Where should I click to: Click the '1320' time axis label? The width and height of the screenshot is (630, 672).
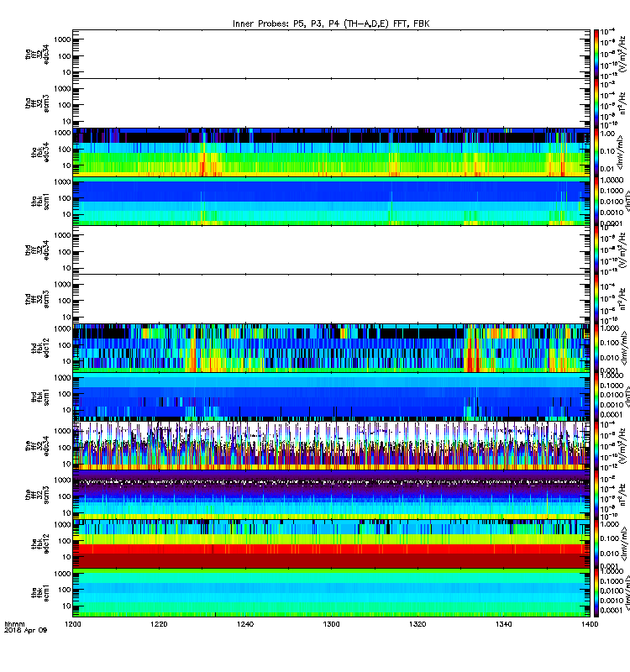417,624
